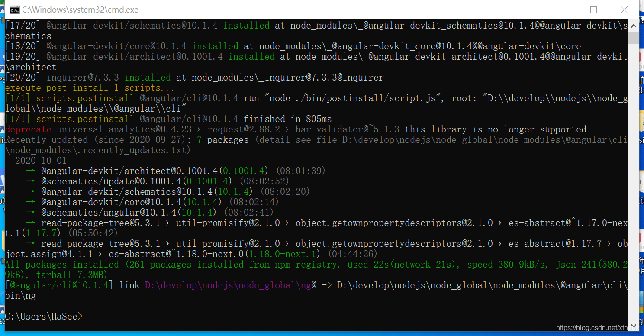Click the date line 2020-10-01
This screenshot has height=336, width=644.
tap(41, 161)
